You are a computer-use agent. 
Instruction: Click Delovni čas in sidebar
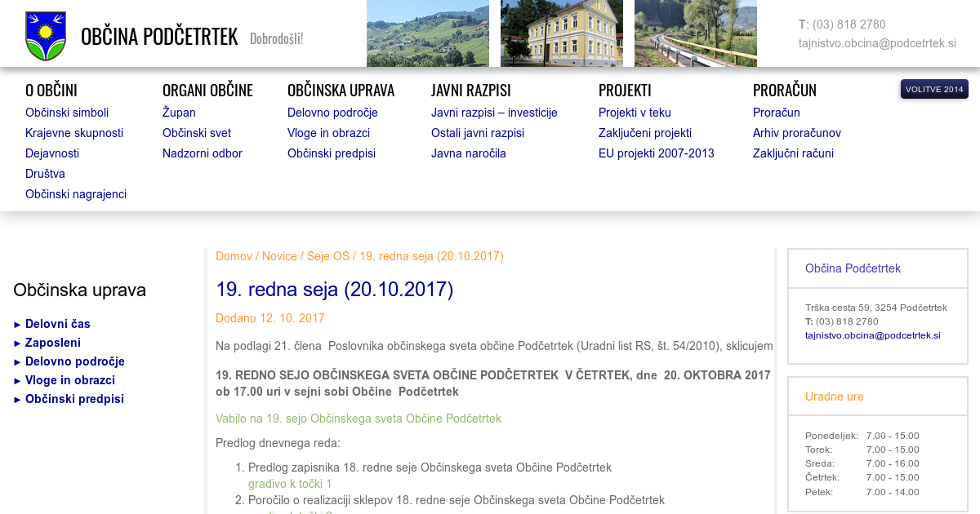[x=57, y=324]
